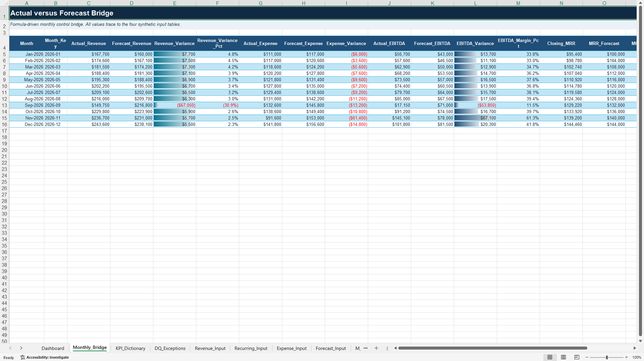Open the DQ_Exceptions sheet tab

[170, 348]
